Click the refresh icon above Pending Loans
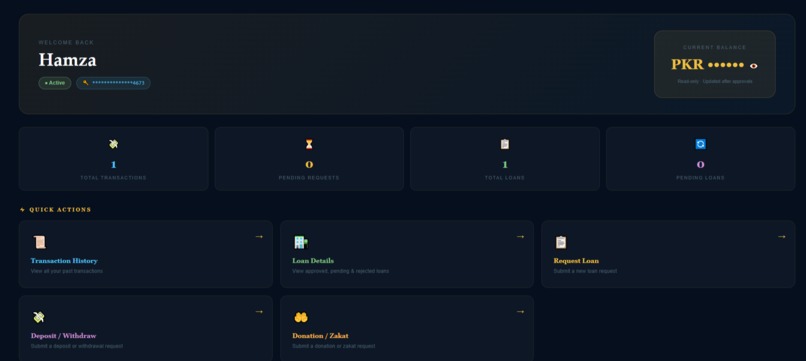The image size is (806, 361). (x=701, y=144)
